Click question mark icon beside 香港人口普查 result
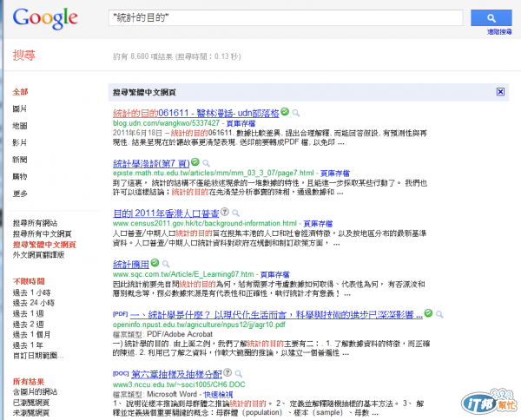 (x=225, y=212)
